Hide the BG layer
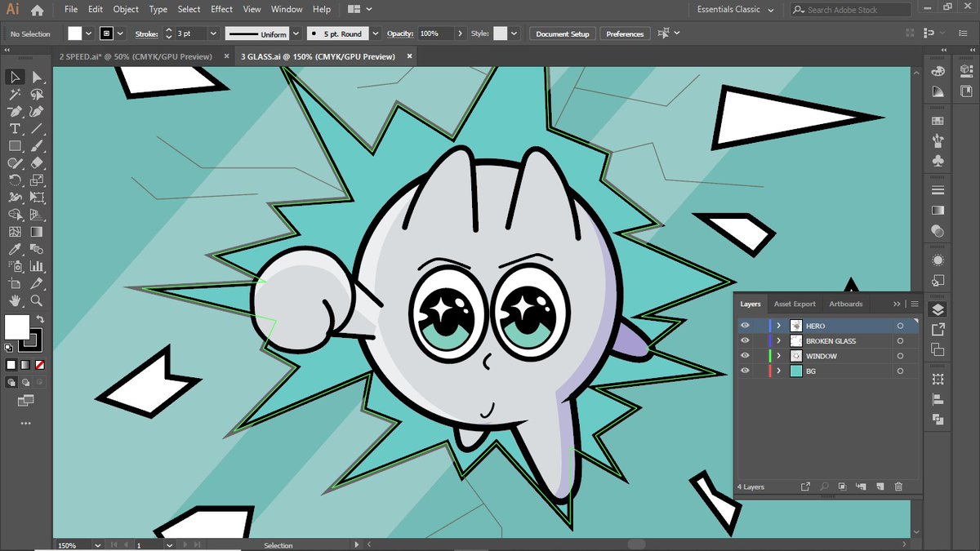This screenshot has height=551, width=980. click(744, 371)
